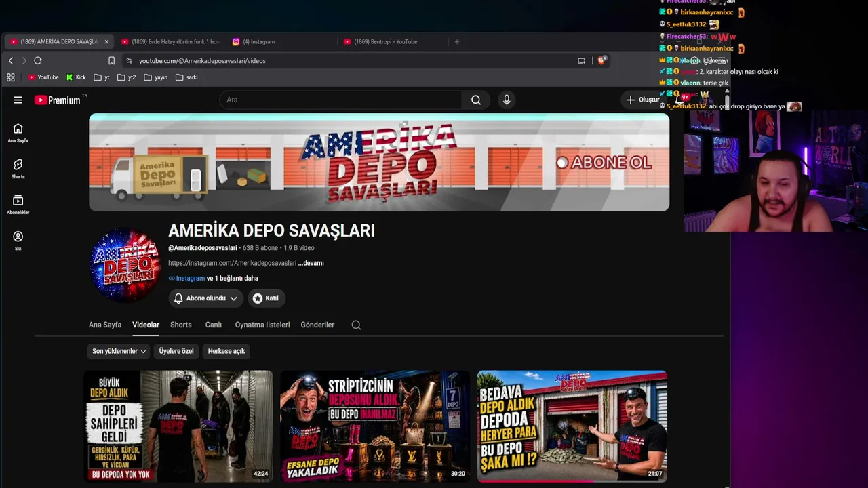Click the '638 B abone' subscriber count
Image resolution: width=868 pixels, height=488 pixels.
coord(260,248)
